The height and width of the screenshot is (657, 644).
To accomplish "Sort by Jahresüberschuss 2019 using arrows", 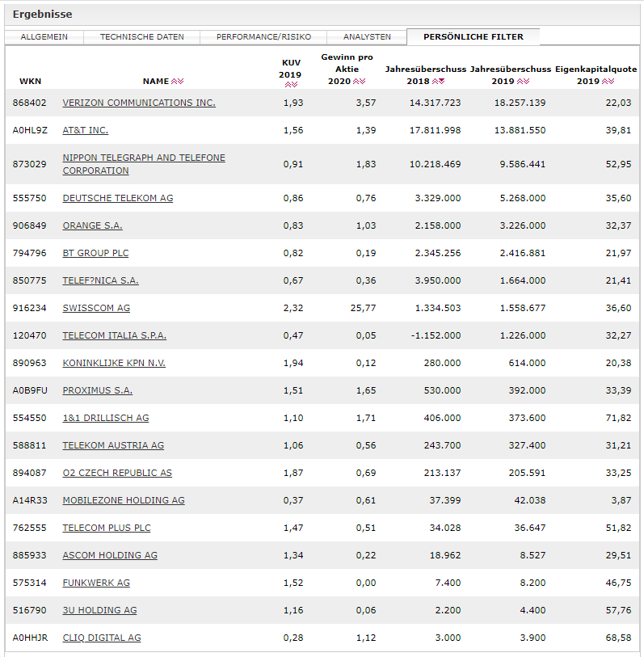I will tap(523, 82).
